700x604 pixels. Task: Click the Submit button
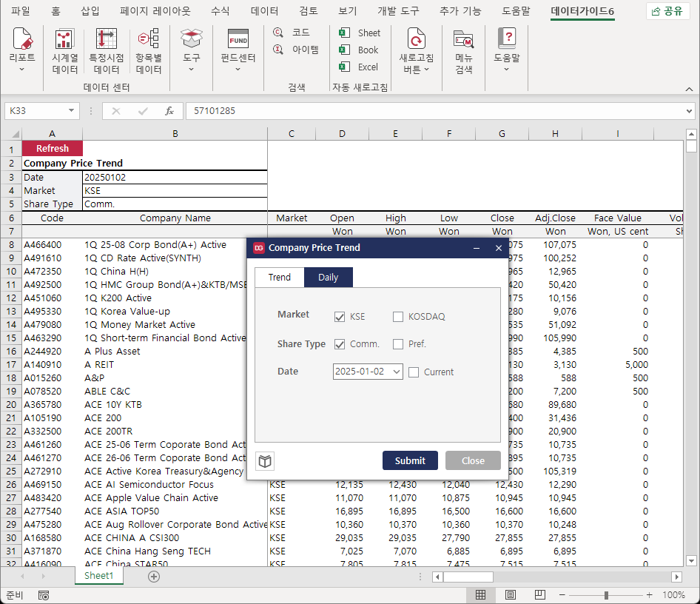tap(410, 460)
